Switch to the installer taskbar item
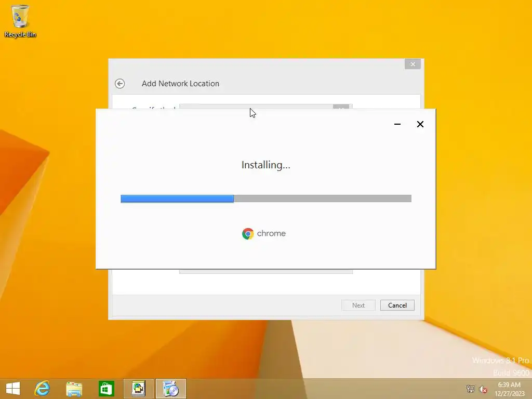The height and width of the screenshot is (399, 532). pyautogui.click(x=170, y=389)
